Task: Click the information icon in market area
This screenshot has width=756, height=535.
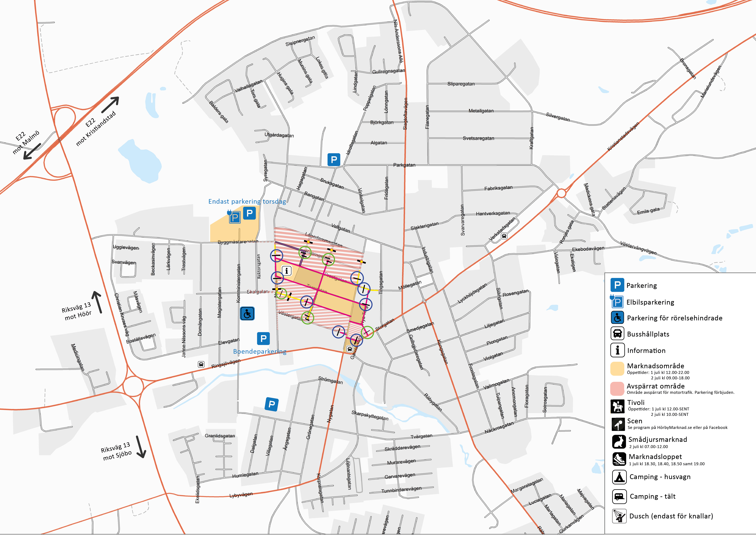Action: click(x=287, y=271)
